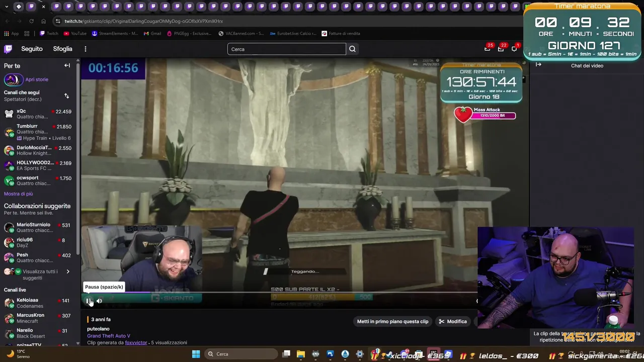
Task: Open Windows Start menu
Action: point(196,354)
